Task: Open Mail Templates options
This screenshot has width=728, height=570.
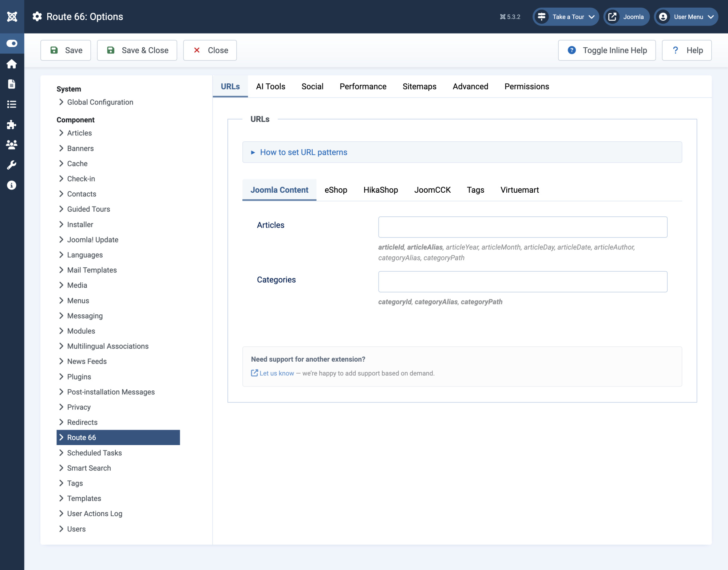Action: 92,270
